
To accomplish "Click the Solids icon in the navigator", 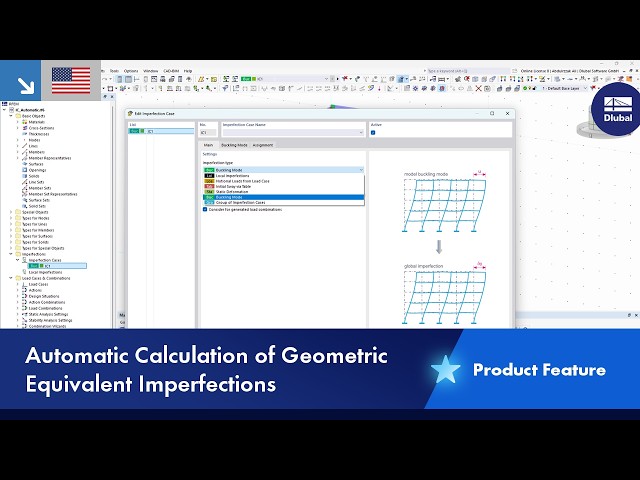I will [24, 176].
